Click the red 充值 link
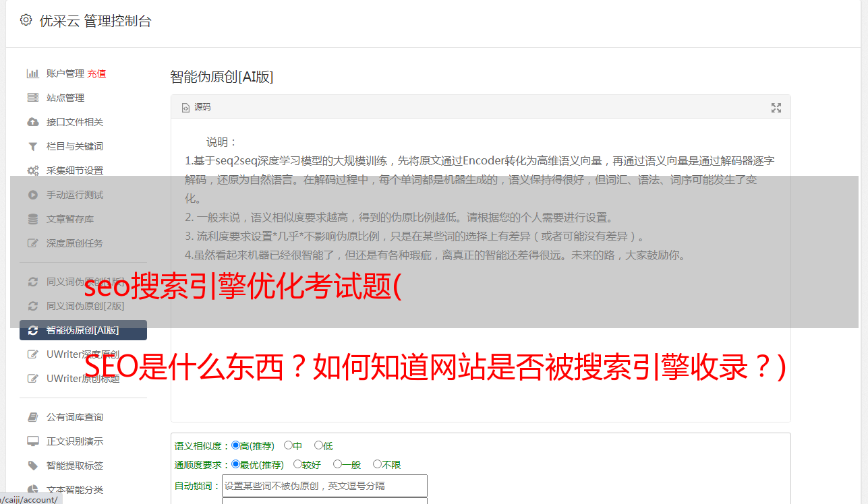Screen dimensions: 868x504 coord(96,73)
